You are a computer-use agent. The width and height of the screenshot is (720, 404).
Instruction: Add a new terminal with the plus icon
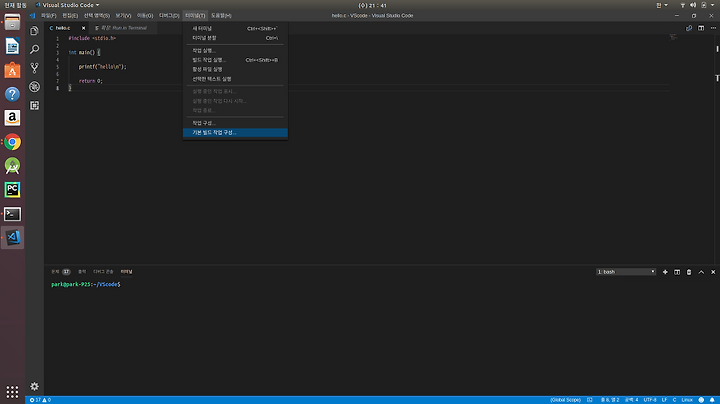point(665,272)
